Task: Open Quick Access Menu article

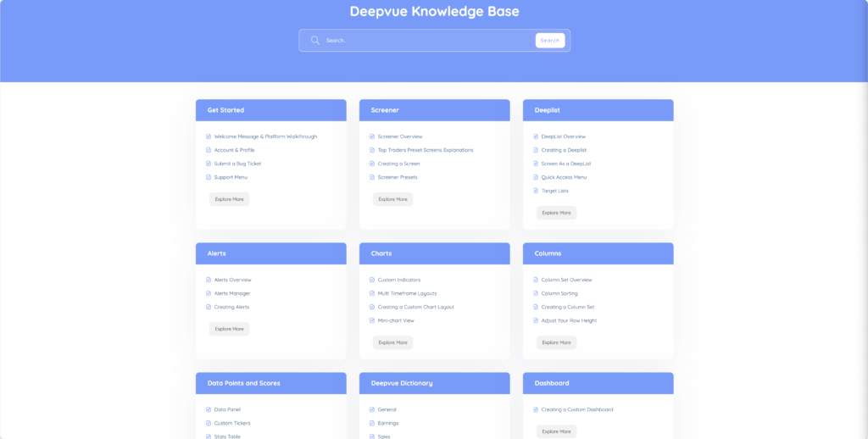Action: [564, 177]
